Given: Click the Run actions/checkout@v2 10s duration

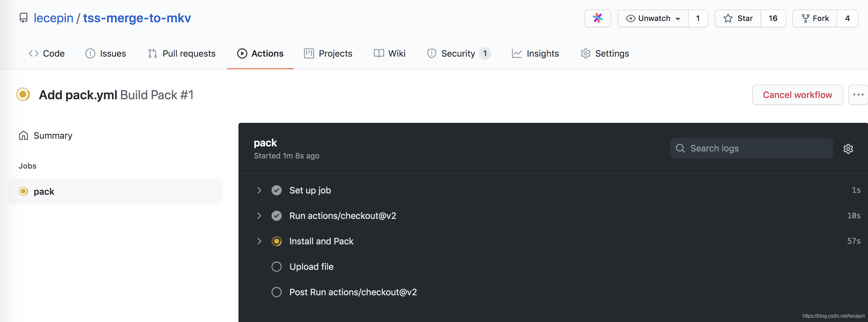Looking at the screenshot, I should point(853,216).
